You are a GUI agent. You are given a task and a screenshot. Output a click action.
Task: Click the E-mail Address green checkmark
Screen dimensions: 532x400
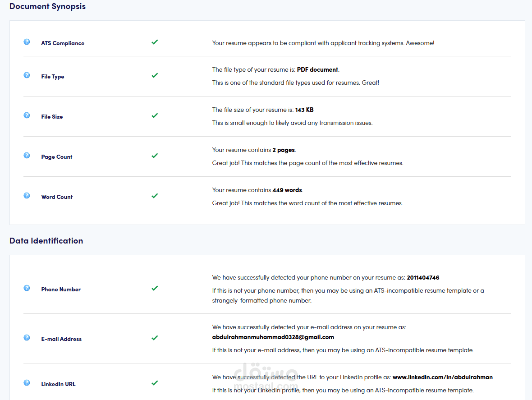155,338
